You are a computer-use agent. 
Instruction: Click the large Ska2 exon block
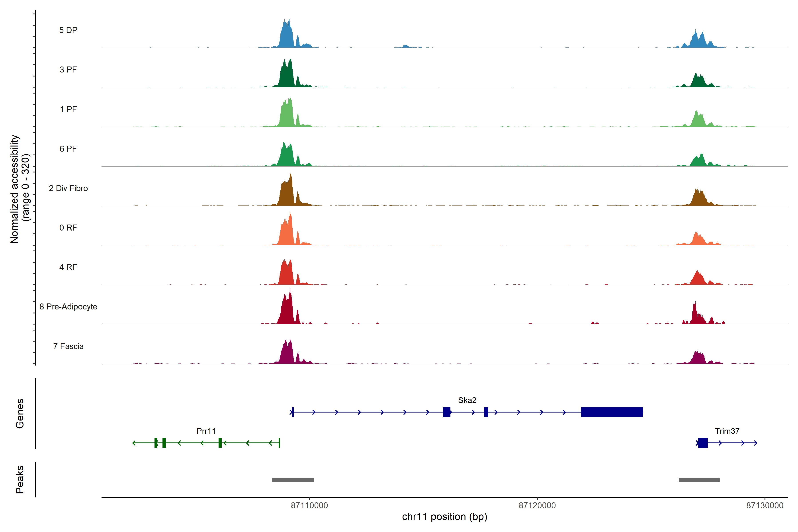[x=612, y=412]
